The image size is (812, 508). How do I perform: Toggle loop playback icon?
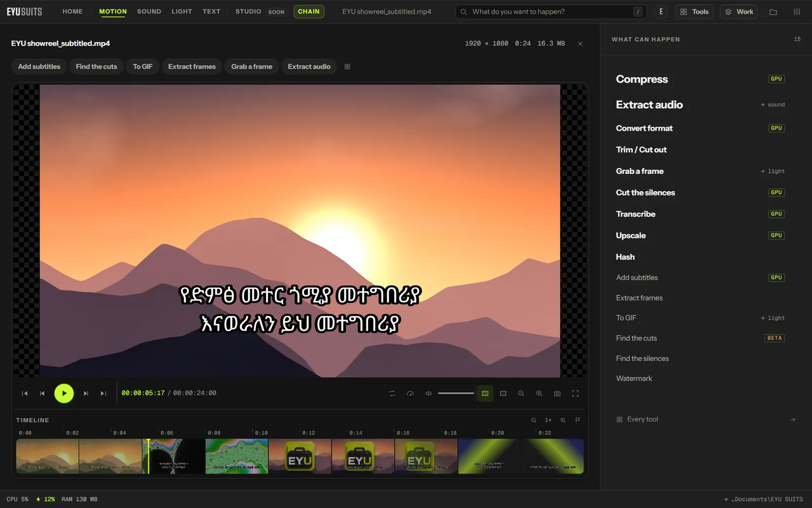pyautogui.click(x=392, y=393)
